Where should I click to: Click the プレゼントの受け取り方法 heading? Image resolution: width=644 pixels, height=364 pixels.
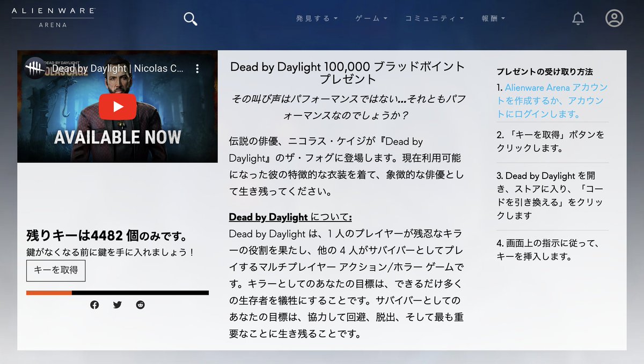tap(544, 71)
